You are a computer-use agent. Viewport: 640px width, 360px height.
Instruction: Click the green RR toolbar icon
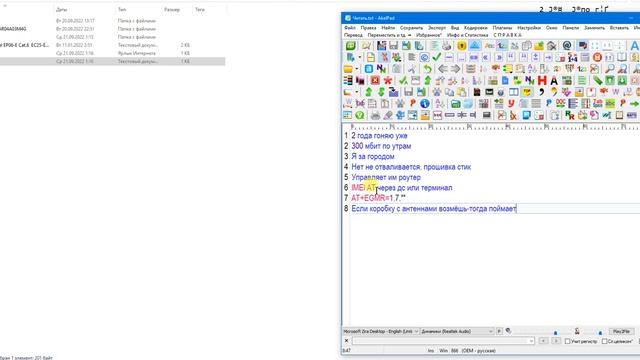tap(570, 116)
